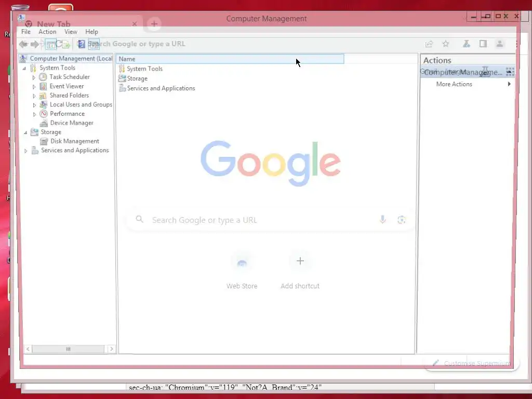Click the Performance icon in tree
The height and width of the screenshot is (399, 532).
(x=43, y=114)
